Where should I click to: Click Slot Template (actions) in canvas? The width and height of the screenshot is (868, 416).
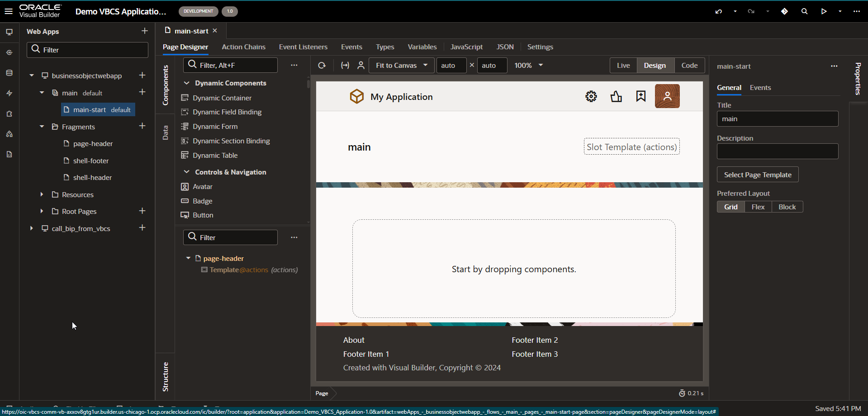point(631,147)
